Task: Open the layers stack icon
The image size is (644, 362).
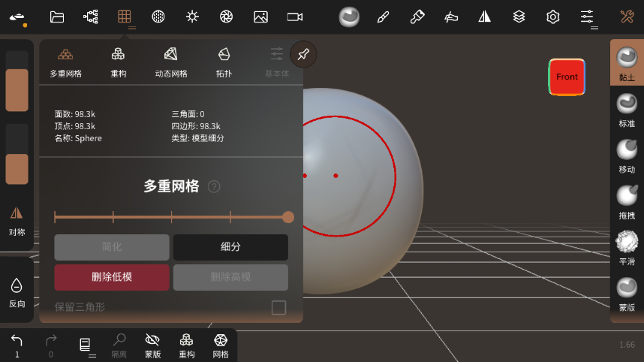Action: click(x=519, y=17)
